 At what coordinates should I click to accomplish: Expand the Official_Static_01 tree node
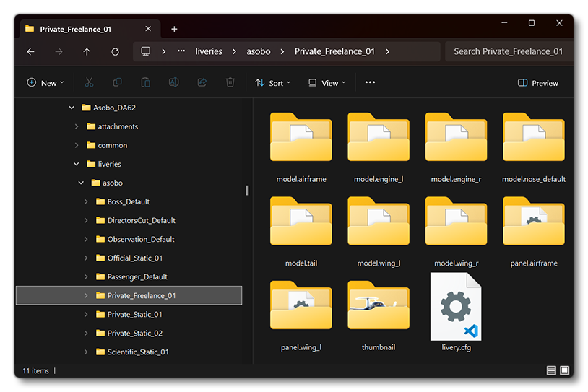pos(86,258)
